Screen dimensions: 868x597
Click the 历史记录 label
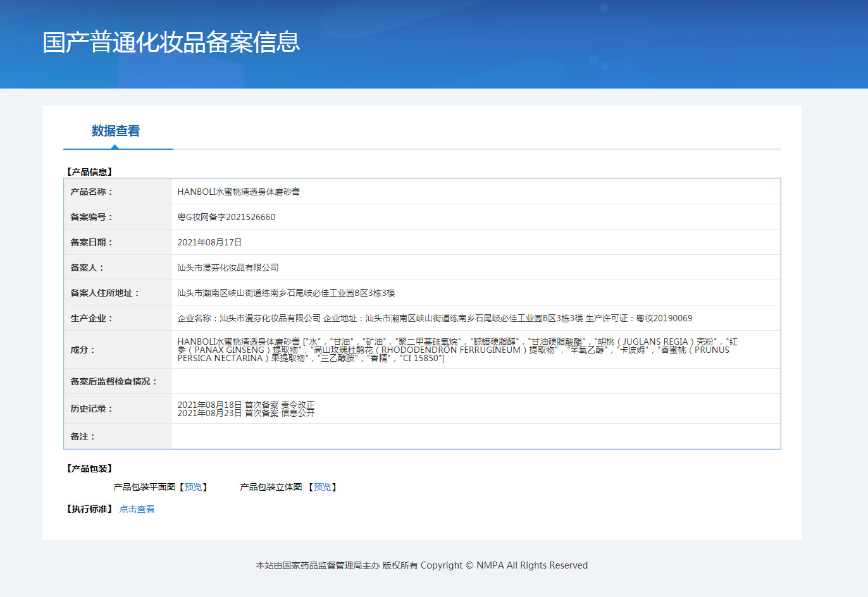pyautogui.click(x=92, y=409)
